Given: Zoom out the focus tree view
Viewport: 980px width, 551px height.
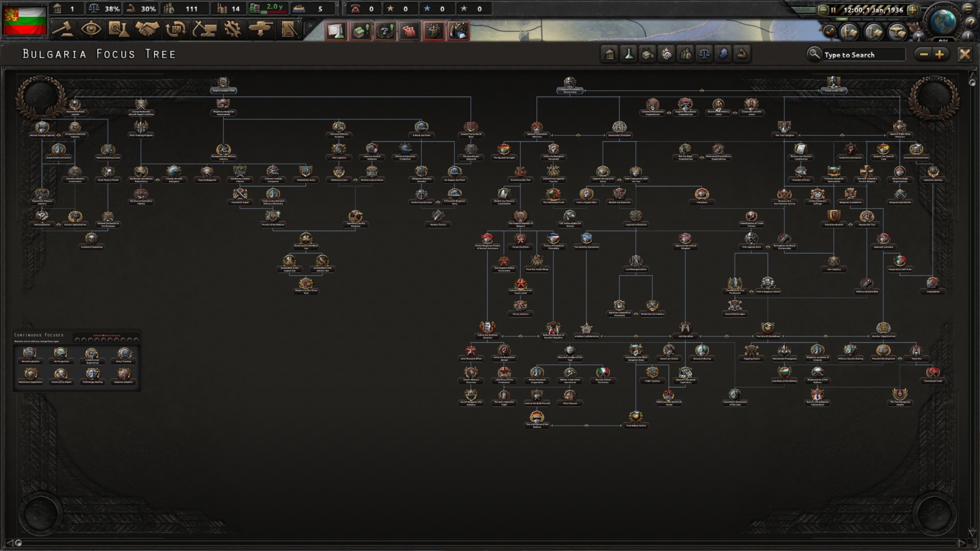Looking at the screenshot, I should [x=923, y=54].
